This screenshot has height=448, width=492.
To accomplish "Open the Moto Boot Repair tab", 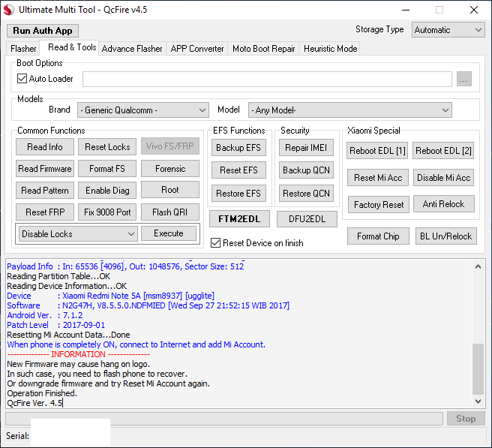I will point(263,49).
